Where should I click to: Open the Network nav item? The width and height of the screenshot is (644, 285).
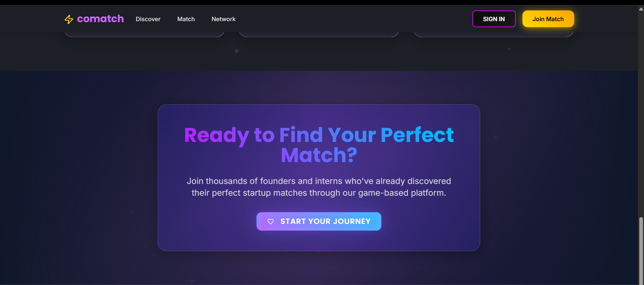point(224,19)
